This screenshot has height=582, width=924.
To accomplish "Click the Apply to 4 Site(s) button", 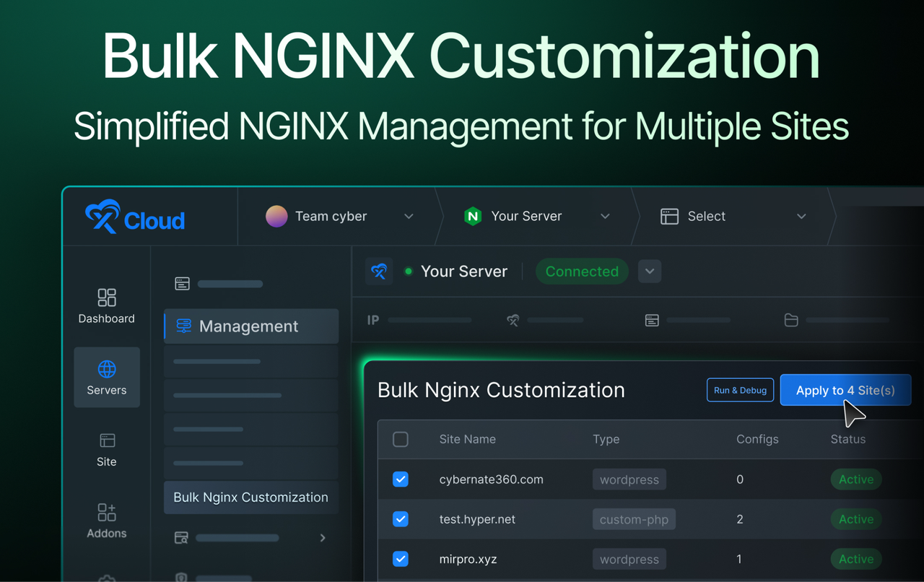I will (845, 390).
